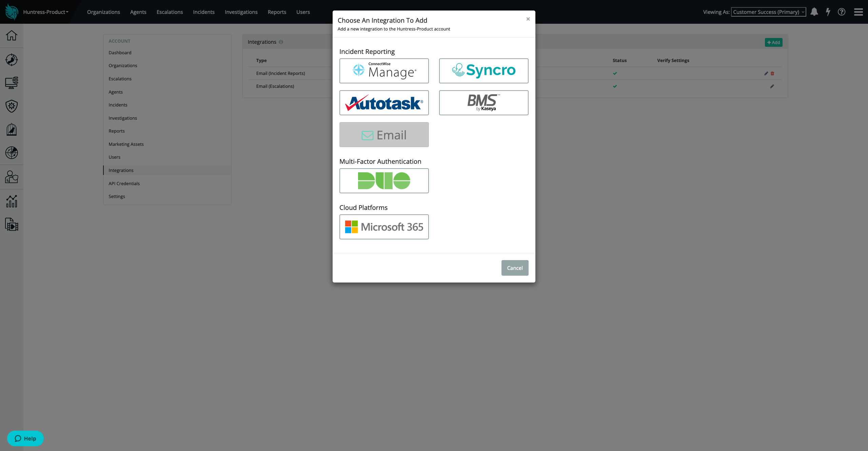Click the Verify Settings column header
The width and height of the screenshot is (868, 451).
673,60
